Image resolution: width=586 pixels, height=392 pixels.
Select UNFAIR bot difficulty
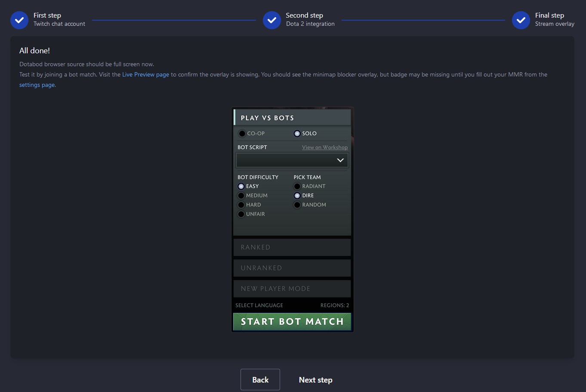click(241, 214)
